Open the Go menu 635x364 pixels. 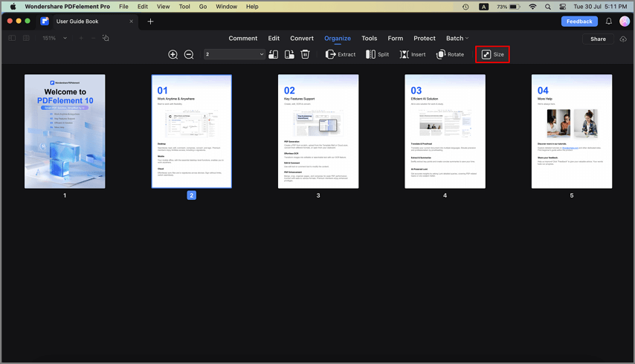203,7
